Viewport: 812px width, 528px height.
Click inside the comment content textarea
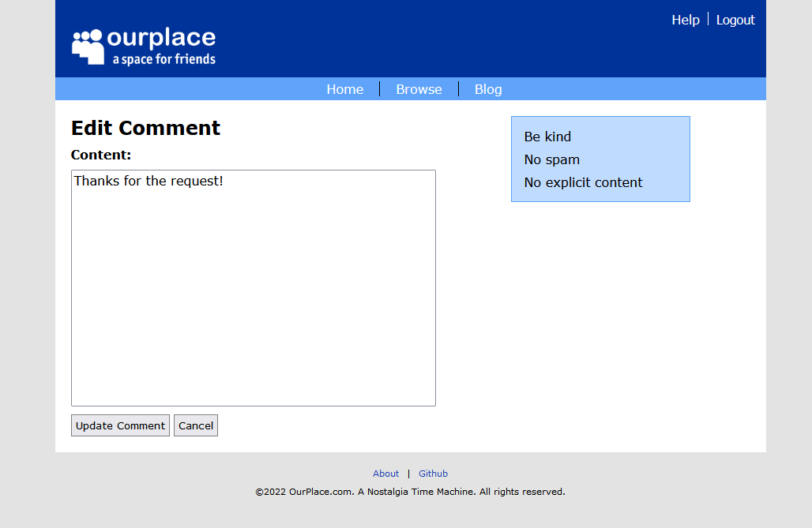pyautogui.click(x=253, y=288)
